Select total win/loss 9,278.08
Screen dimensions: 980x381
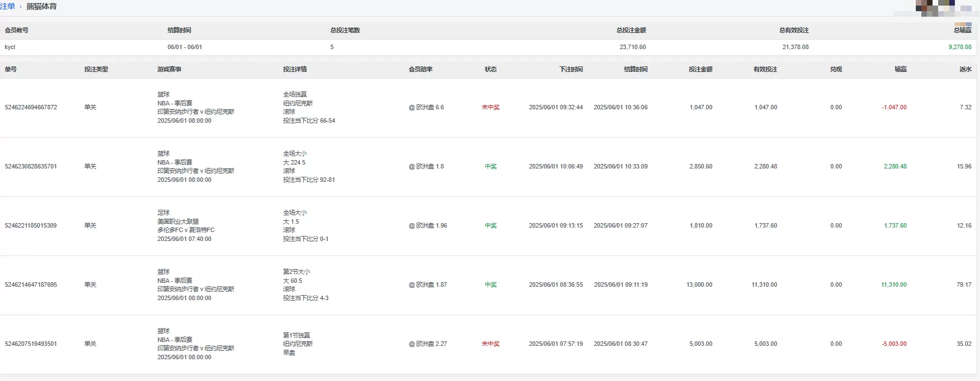960,47
